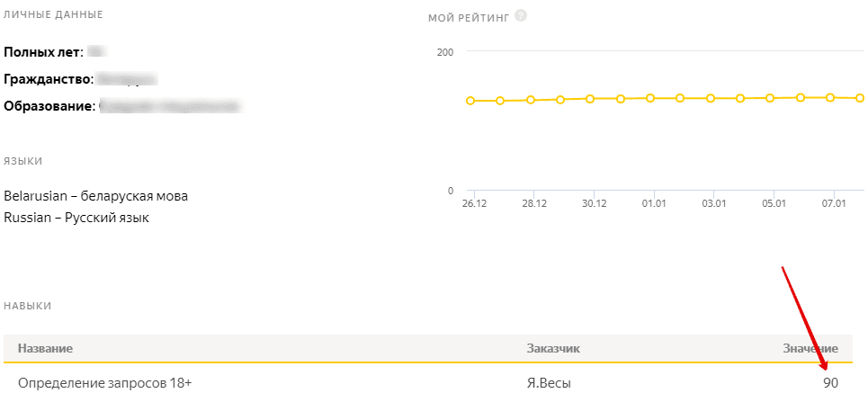Select the Russian – Русский язык entry
This screenshot has width=868, height=411.
tap(76, 217)
